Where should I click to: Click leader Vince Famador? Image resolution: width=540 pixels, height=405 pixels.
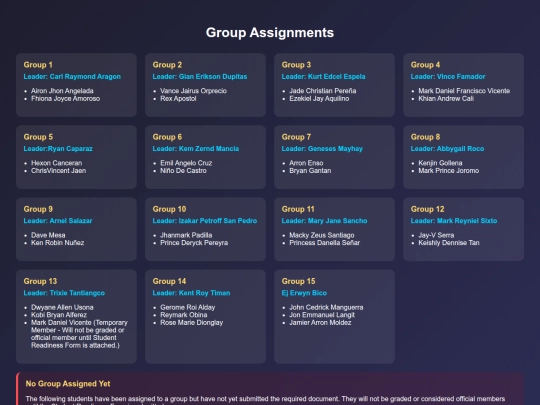pos(461,76)
